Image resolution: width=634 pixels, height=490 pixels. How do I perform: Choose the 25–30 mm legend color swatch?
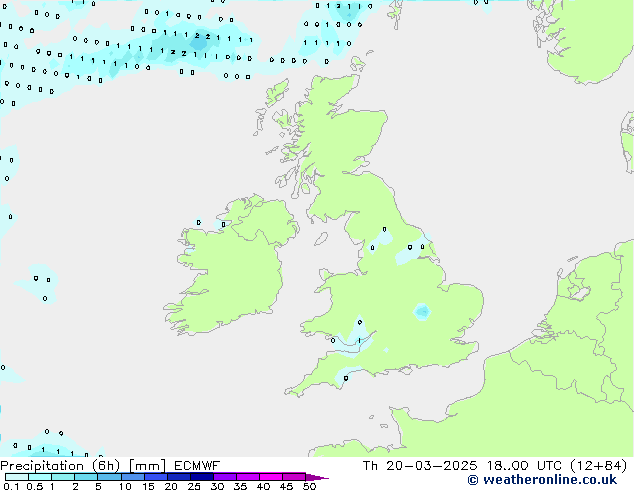pyautogui.click(x=202, y=477)
